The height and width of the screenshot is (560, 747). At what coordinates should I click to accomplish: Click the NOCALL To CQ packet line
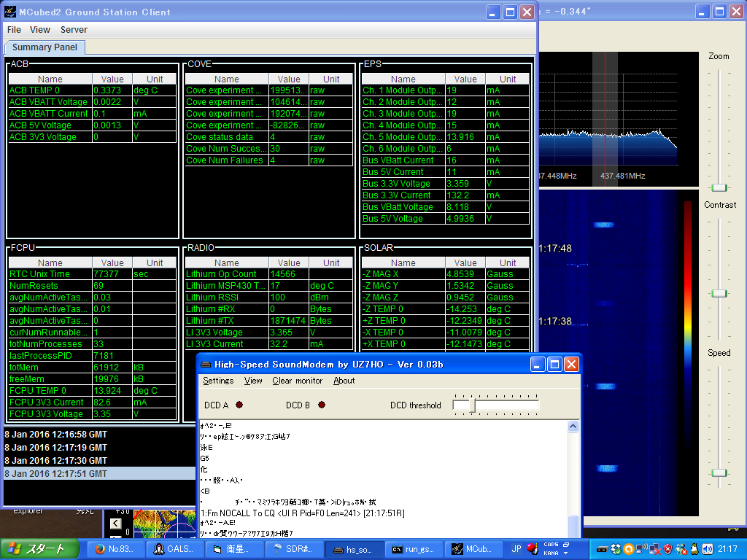(x=303, y=513)
